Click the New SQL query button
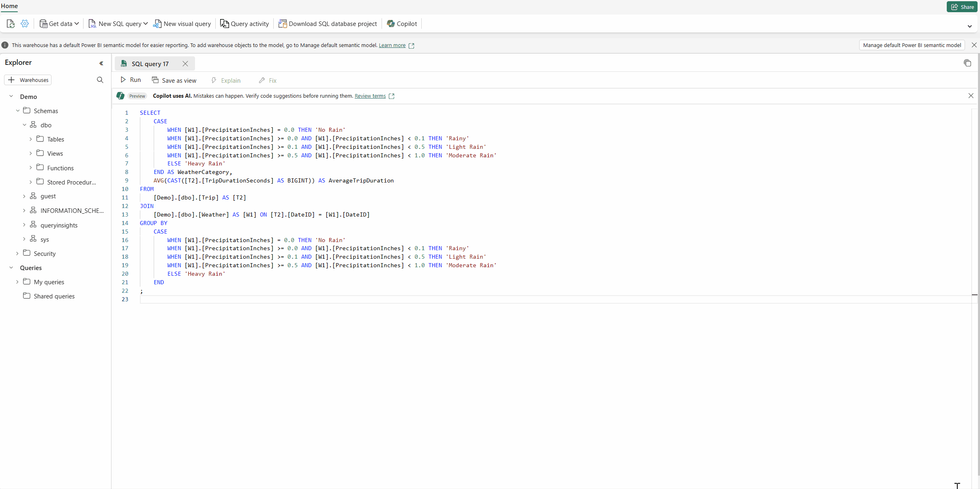980x489 pixels. [115, 24]
